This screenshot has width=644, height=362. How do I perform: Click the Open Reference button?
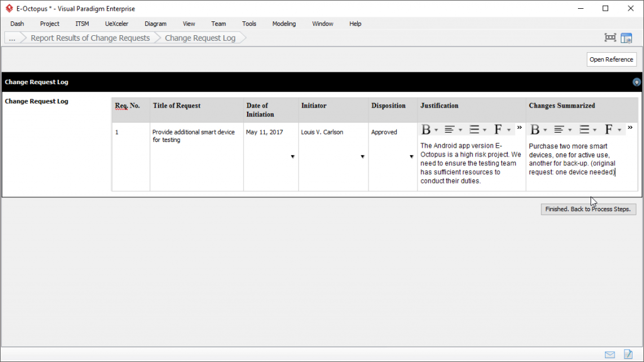[611, 59]
